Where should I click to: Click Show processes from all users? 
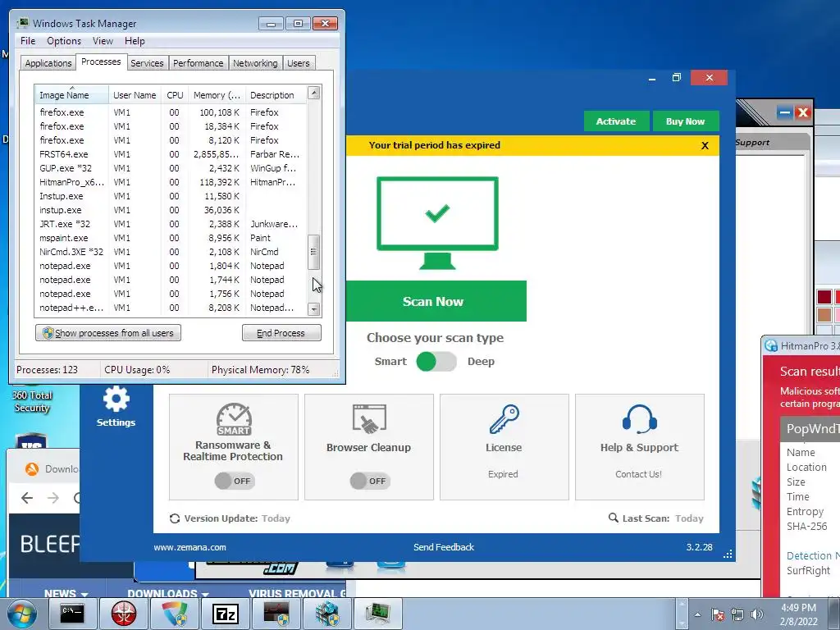pos(108,333)
